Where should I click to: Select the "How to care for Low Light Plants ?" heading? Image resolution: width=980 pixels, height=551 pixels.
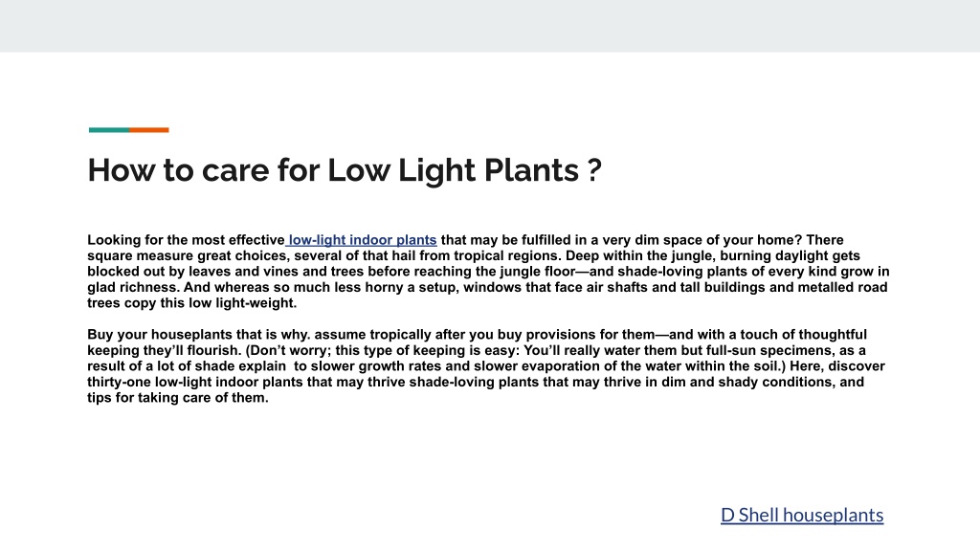point(345,170)
